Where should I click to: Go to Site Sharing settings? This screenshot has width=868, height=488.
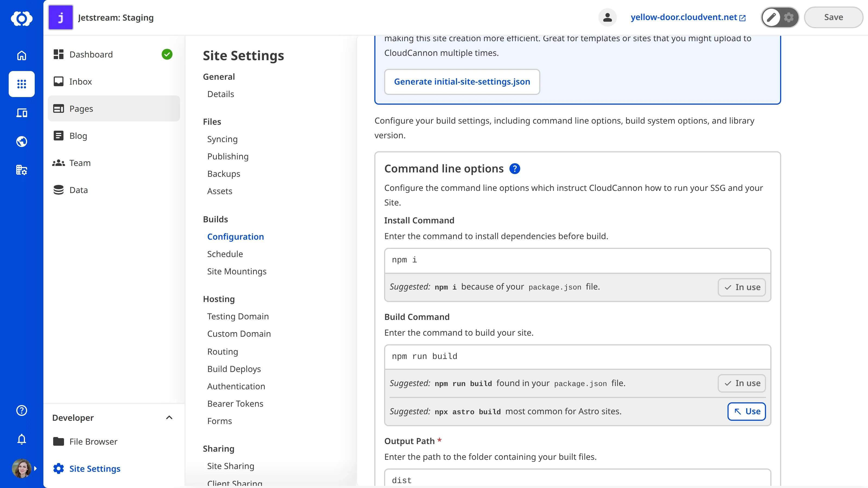(231, 466)
